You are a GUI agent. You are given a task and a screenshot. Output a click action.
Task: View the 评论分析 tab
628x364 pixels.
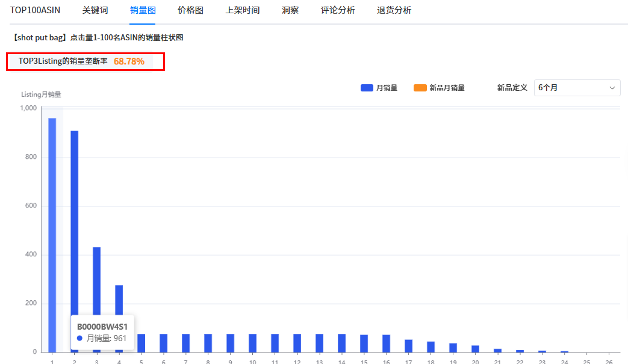point(337,10)
